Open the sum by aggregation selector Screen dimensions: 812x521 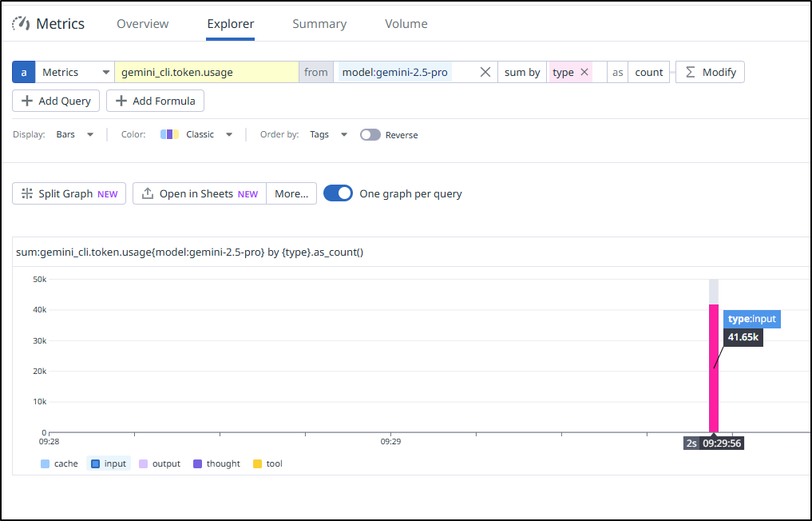(x=522, y=72)
